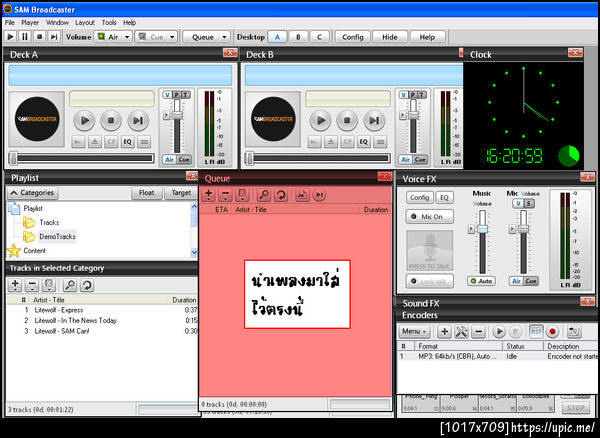Stop Deck B playback
This screenshot has width=600, height=438.
tap(347, 120)
